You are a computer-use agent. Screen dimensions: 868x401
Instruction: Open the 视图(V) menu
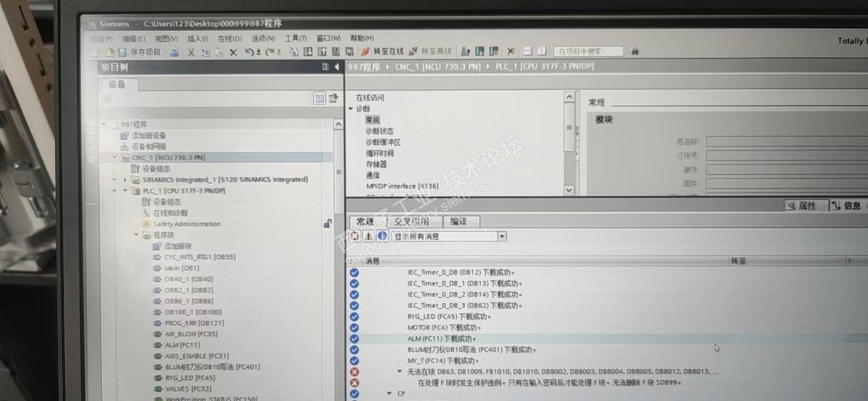pos(166,39)
